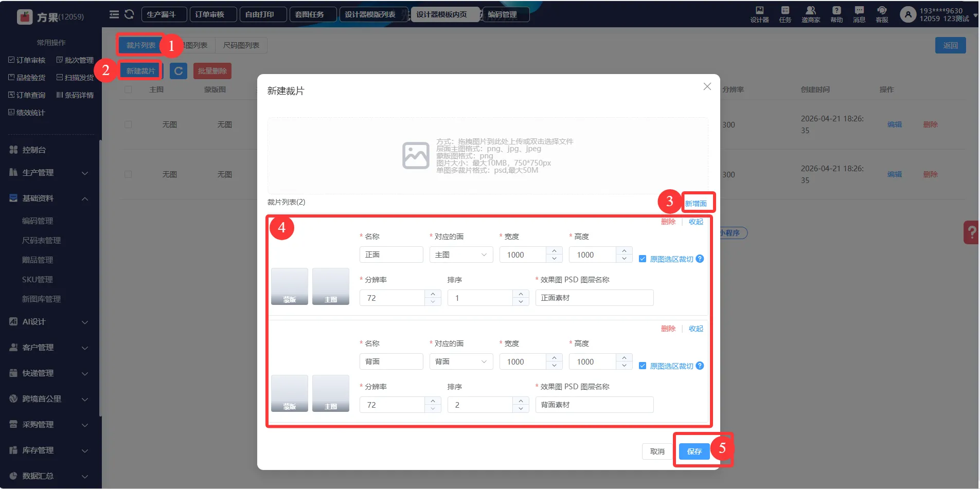Open the 条码详情 shortcut
Viewport: 980px width, 489px height.
point(75,95)
